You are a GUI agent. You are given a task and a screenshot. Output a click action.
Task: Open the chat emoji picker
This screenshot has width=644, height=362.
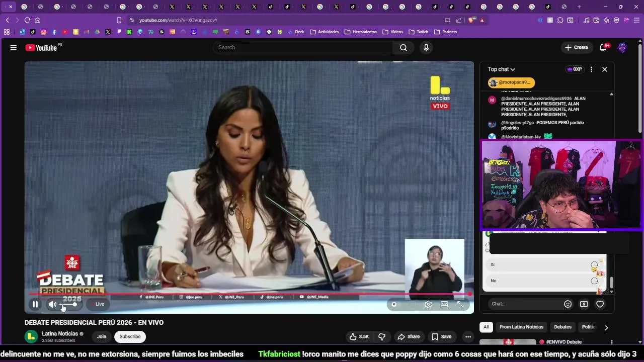coord(568,304)
